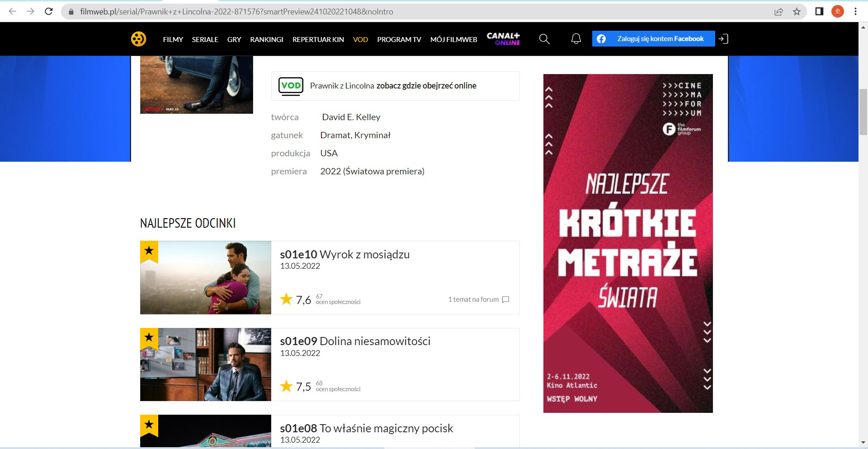Open the browser side panel icon
The height and width of the screenshot is (449, 868).
click(819, 12)
